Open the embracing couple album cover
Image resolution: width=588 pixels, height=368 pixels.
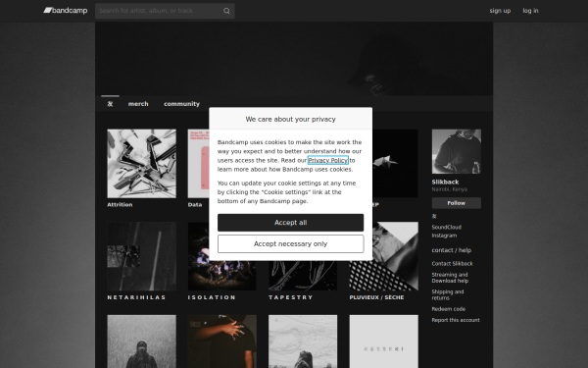point(222,342)
